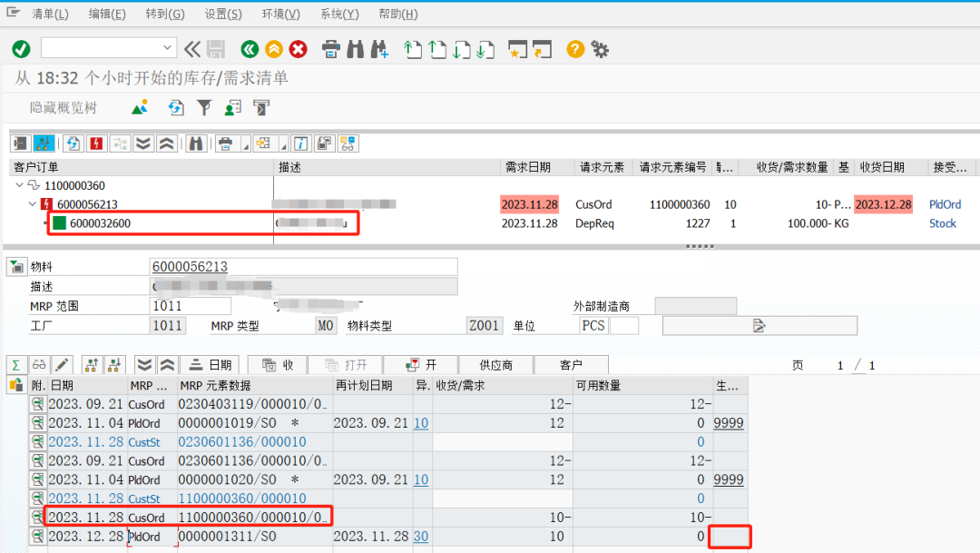Screen dimensions: 980x553
Task: Click the filter funnel icon
Action: pos(204,107)
